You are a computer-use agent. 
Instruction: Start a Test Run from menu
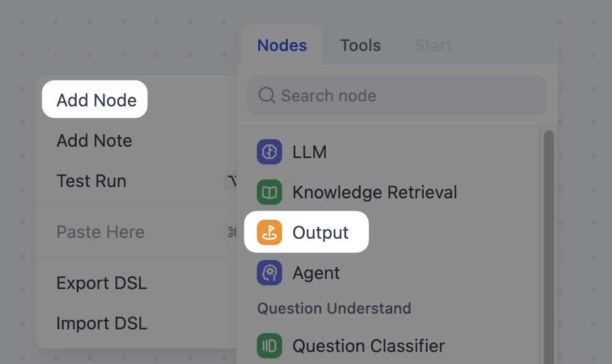(92, 181)
